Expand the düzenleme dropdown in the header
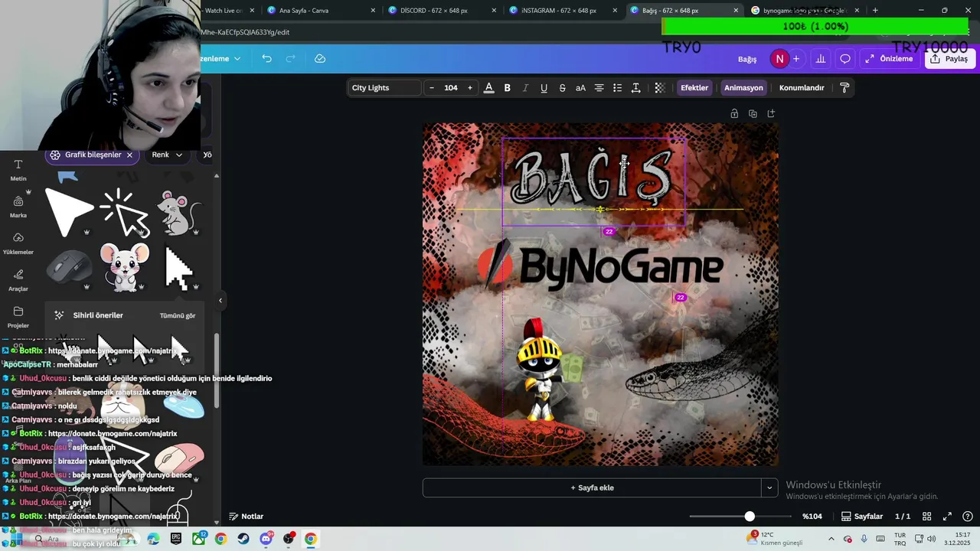 tap(220, 59)
